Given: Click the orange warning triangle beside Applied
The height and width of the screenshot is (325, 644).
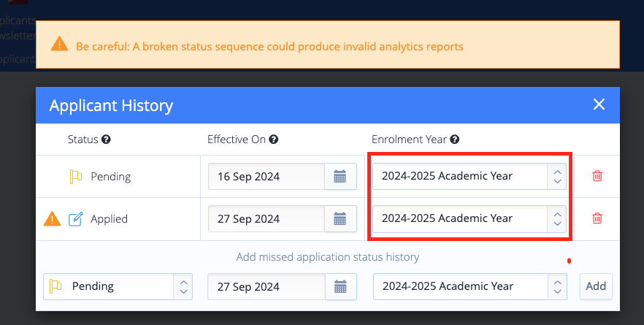Looking at the screenshot, I should [x=52, y=218].
